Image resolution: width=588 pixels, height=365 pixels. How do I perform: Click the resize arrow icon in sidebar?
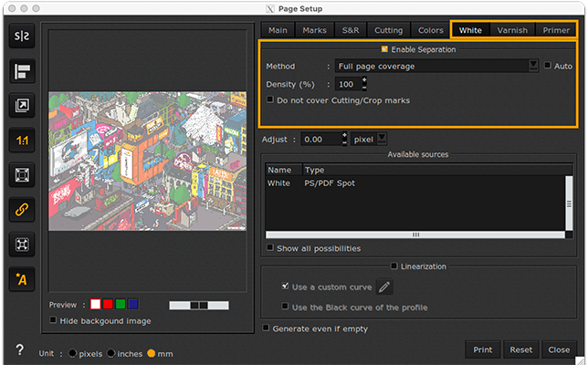coord(21,106)
